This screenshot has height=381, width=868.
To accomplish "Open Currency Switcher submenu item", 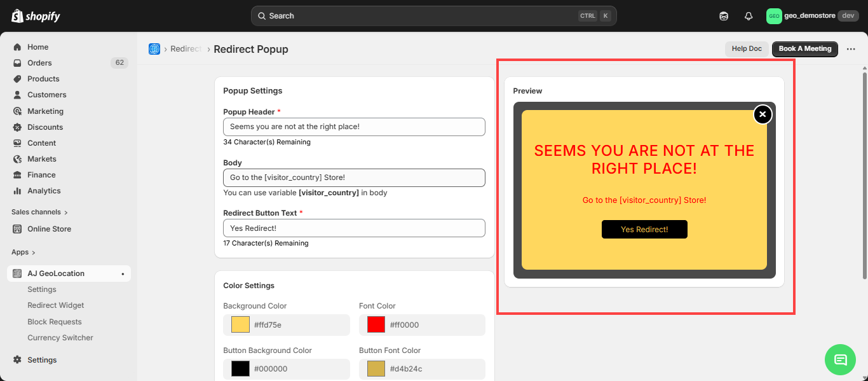I will pos(60,338).
